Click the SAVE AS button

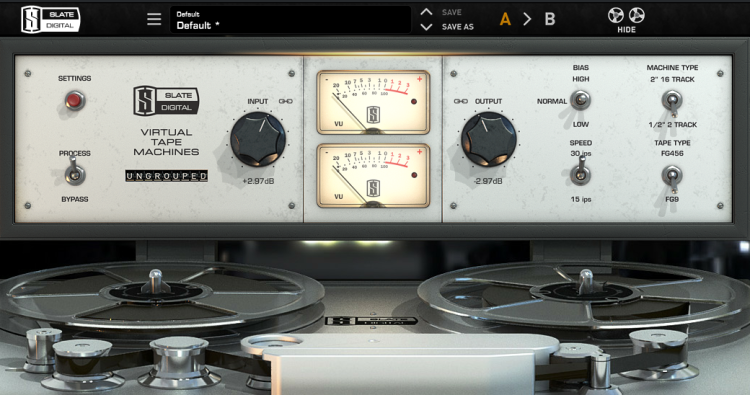[x=457, y=27]
